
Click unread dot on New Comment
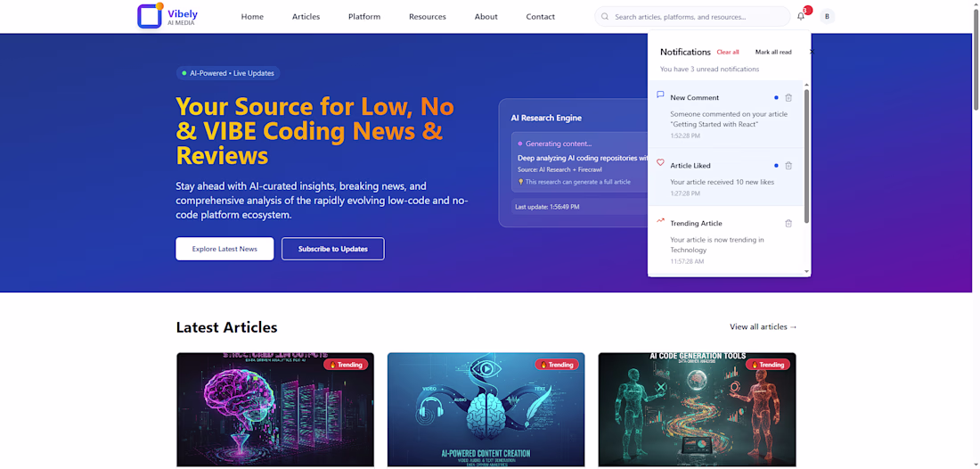[x=776, y=97]
